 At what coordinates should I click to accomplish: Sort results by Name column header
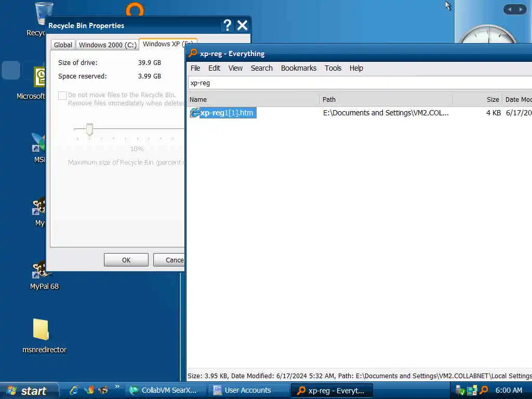click(x=253, y=99)
